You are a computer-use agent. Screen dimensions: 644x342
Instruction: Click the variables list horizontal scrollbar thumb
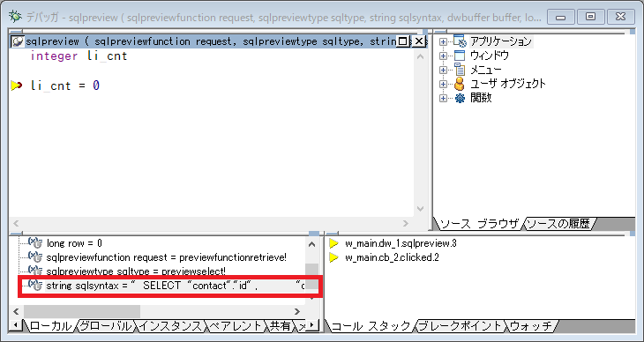click(x=82, y=311)
